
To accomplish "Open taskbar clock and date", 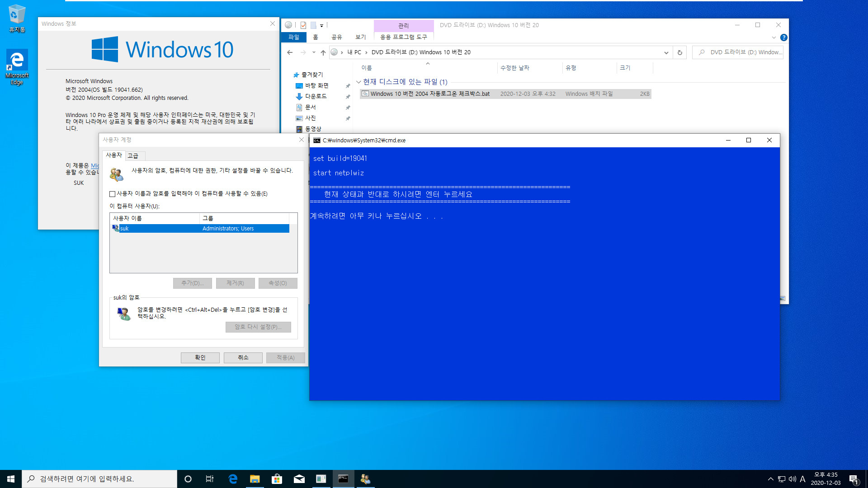I will (826, 479).
